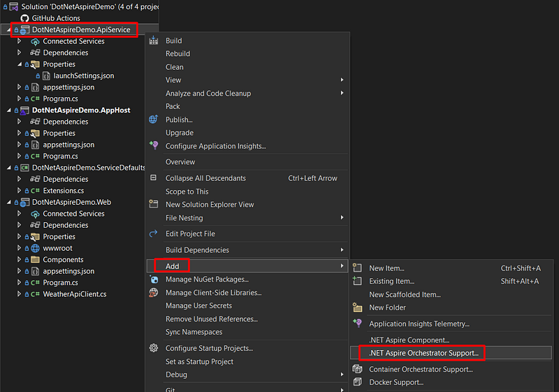Viewport: 559px width, 392px height.
Task: Click the ServiceDefaults project icon
Action: pos(24,168)
